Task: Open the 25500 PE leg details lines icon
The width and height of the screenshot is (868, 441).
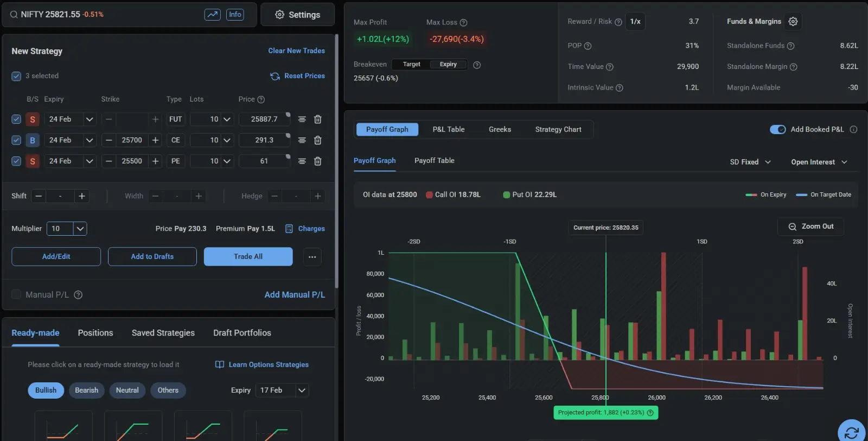Action: [x=302, y=161]
